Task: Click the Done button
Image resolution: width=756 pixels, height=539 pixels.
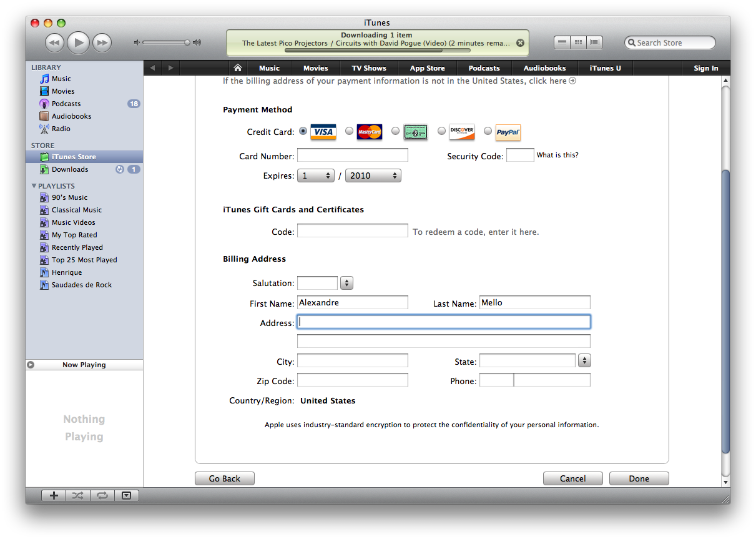Action: click(639, 478)
